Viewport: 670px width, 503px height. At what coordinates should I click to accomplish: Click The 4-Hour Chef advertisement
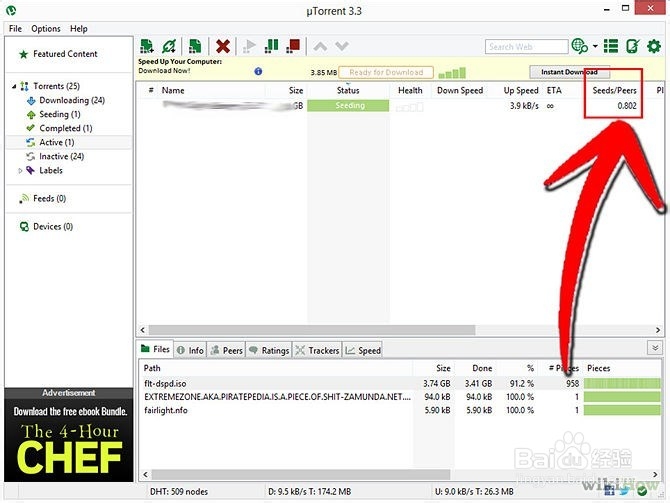click(69, 440)
